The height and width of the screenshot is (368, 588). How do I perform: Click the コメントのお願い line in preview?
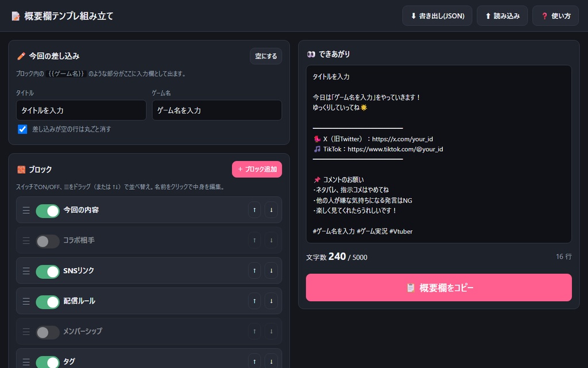click(x=339, y=179)
